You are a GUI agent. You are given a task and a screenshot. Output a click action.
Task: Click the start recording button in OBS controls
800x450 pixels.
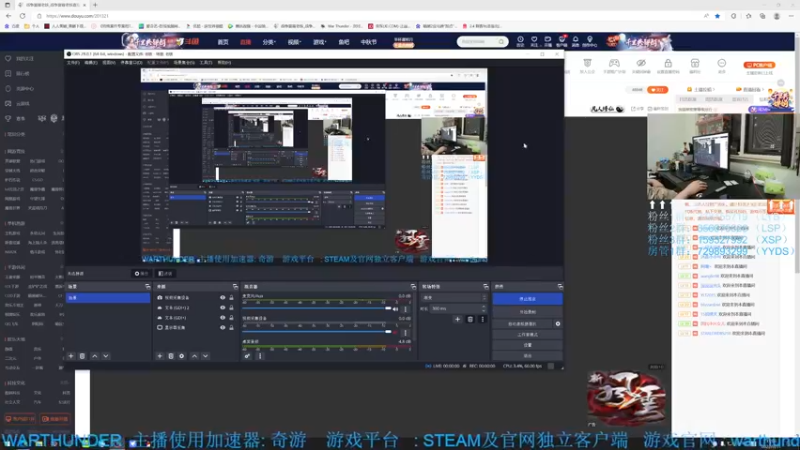pos(528,312)
